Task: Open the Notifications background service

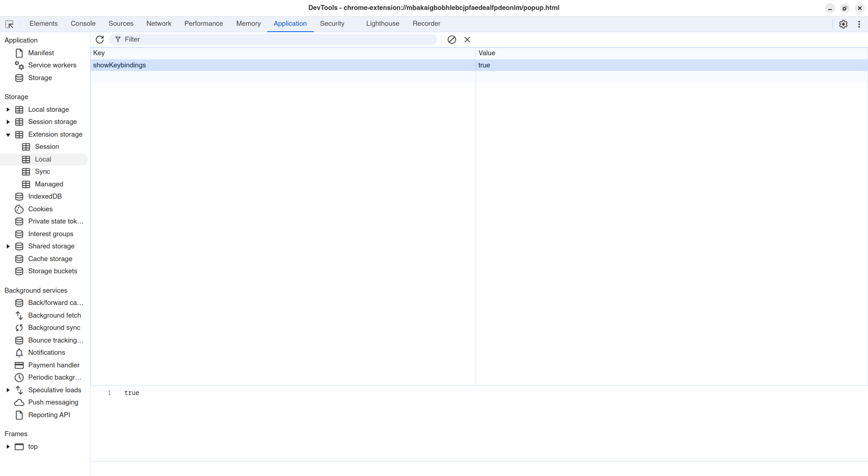Action: pyautogui.click(x=46, y=352)
